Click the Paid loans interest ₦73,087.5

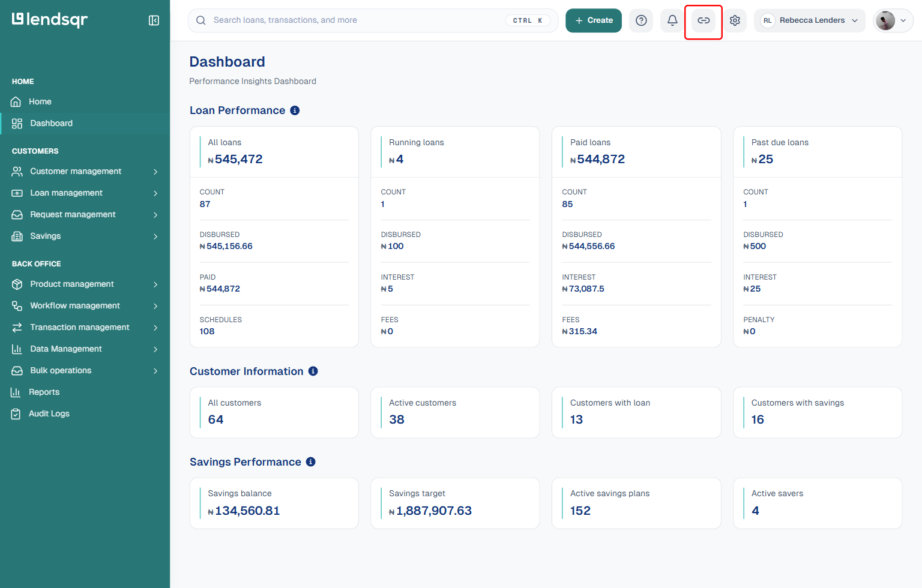tap(583, 289)
